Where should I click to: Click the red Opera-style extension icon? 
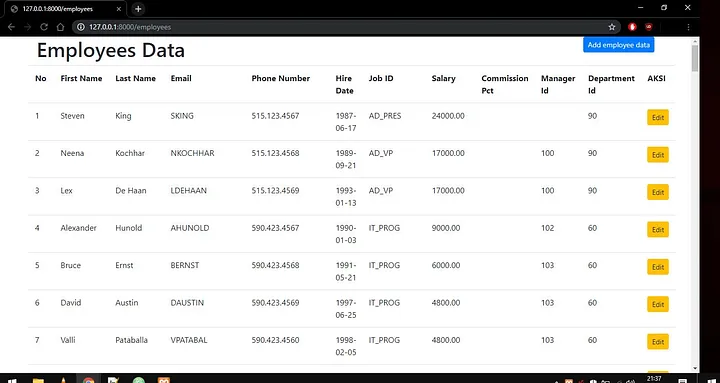coord(632,27)
